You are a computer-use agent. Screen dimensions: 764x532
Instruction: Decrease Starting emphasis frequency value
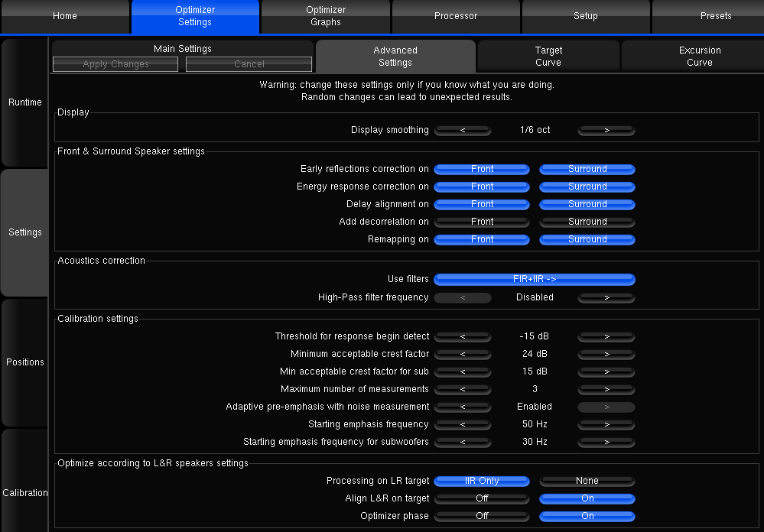(x=463, y=425)
